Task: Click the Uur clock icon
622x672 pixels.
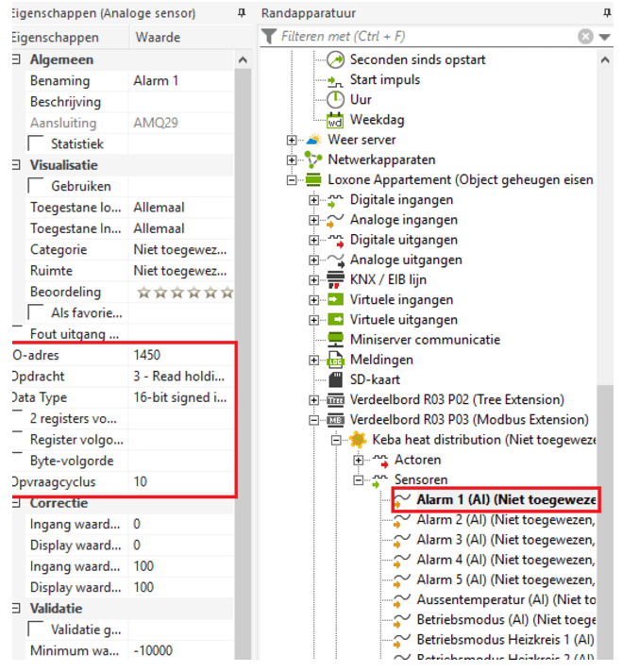Action: pos(335,100)
